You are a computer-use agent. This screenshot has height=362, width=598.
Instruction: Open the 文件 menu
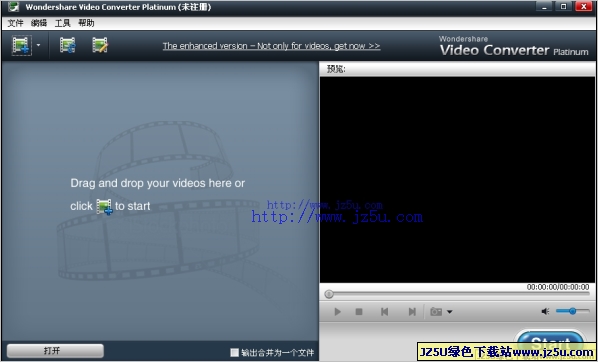[x=15, y=23]
